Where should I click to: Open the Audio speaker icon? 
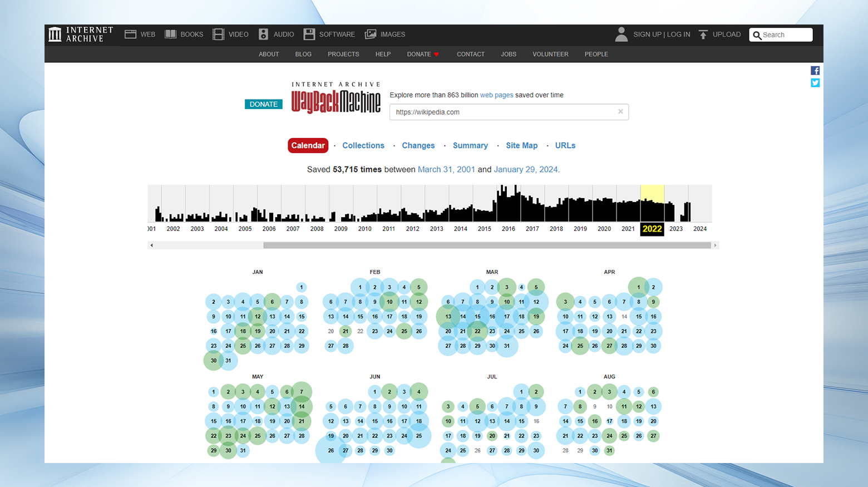pos(264,35)
